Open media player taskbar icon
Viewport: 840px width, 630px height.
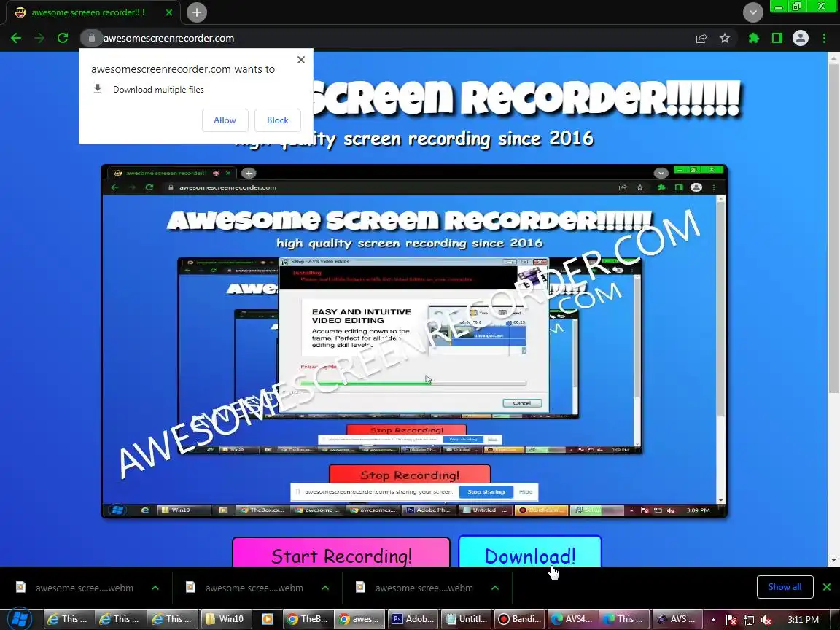pos(268,619)
